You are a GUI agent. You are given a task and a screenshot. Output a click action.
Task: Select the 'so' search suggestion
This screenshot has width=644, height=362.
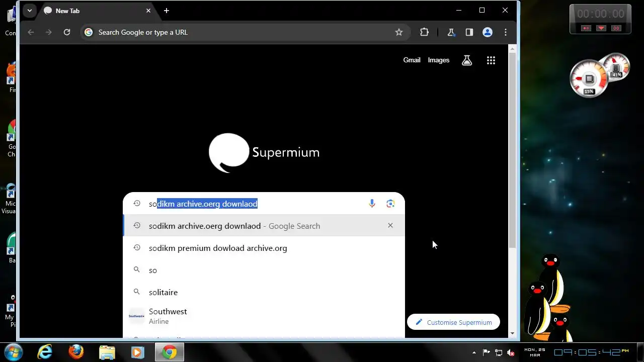[x=264, y=270]
